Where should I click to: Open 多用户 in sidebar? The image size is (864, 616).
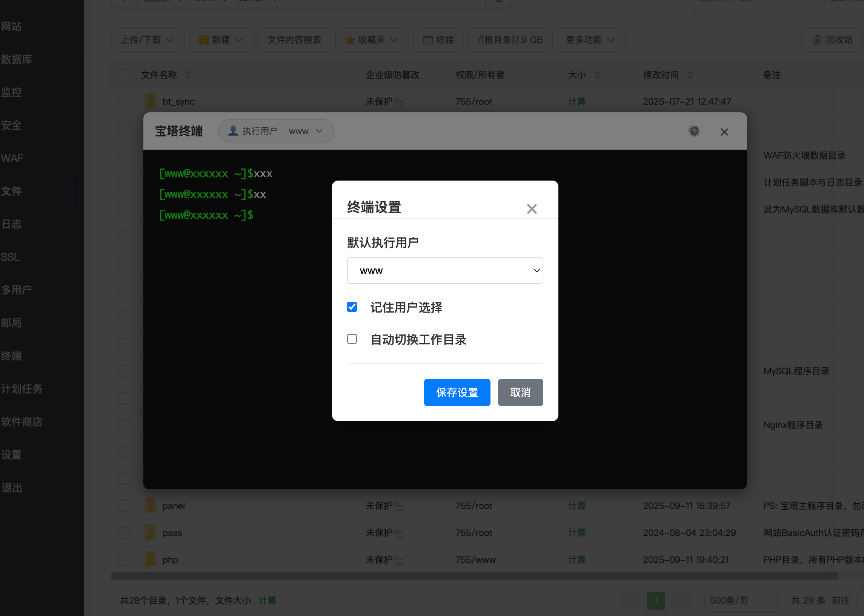tap(16, 290)
